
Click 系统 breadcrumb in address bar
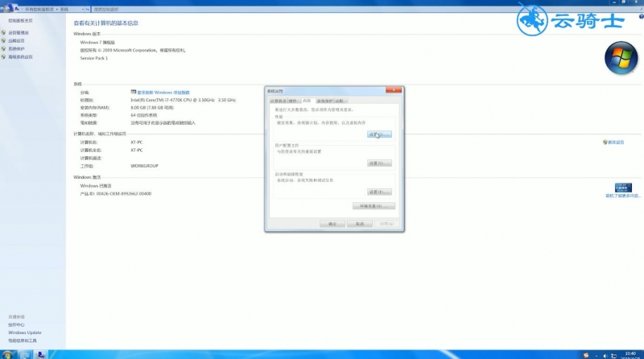coord(64,9)
